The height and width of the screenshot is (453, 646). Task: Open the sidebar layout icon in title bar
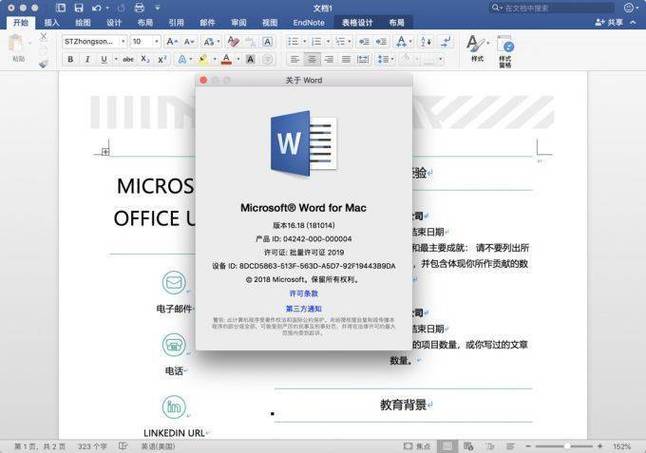pos(61,7)
